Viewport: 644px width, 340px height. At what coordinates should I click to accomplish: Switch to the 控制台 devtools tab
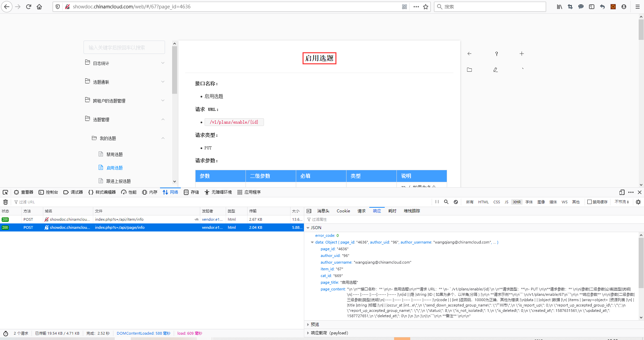click(49, 192)
